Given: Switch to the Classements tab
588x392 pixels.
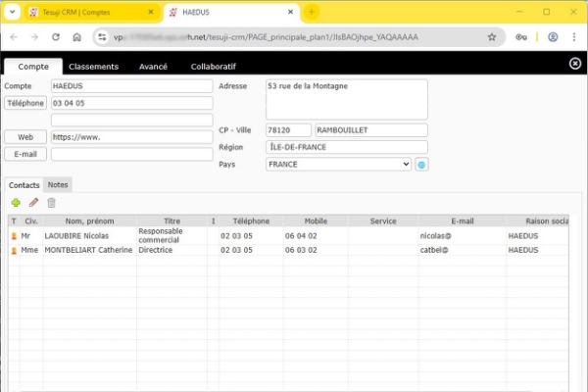Looking at the screenshot, I should [94, 67].
